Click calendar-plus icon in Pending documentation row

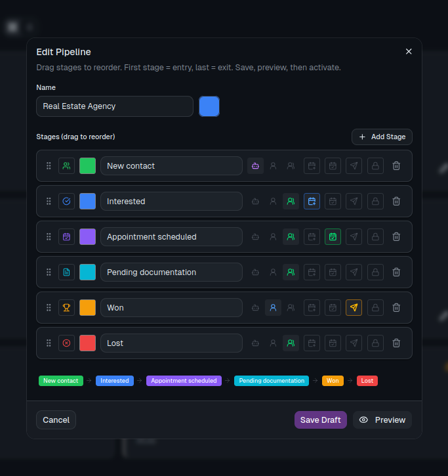point(312,272)
